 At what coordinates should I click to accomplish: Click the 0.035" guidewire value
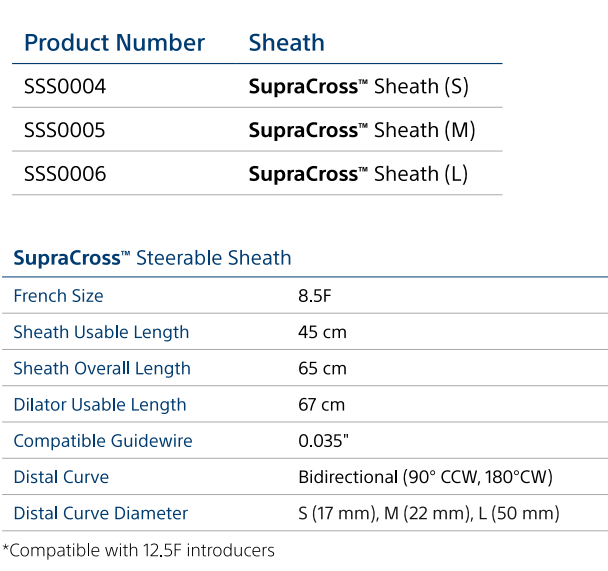[324, 441]
